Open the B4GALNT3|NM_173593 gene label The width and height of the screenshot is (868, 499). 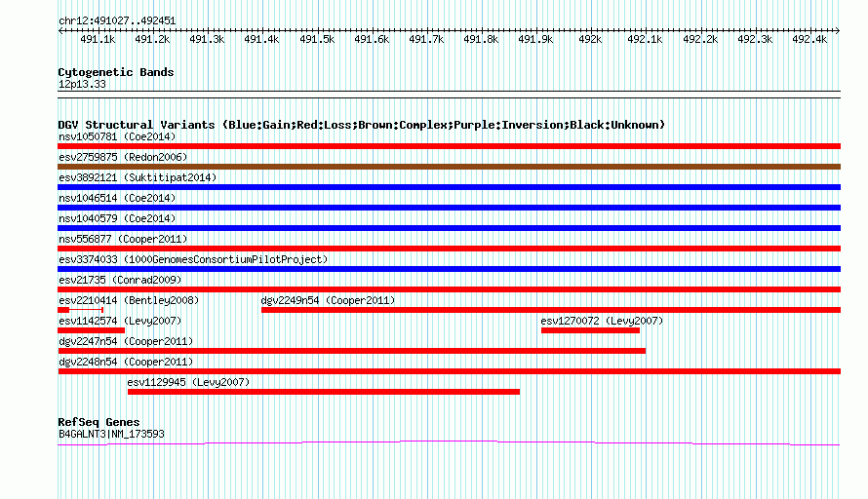[111, 435]
